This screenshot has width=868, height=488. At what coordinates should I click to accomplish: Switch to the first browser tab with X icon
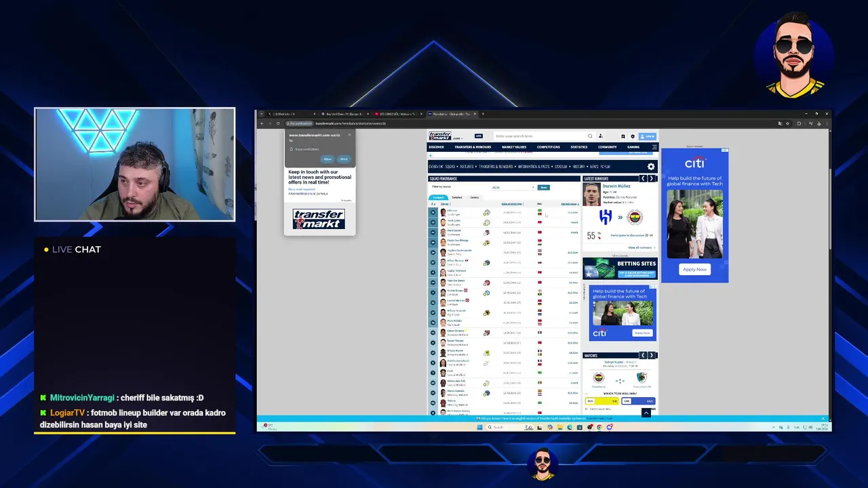pyautogui.click(x=292, y=114)
